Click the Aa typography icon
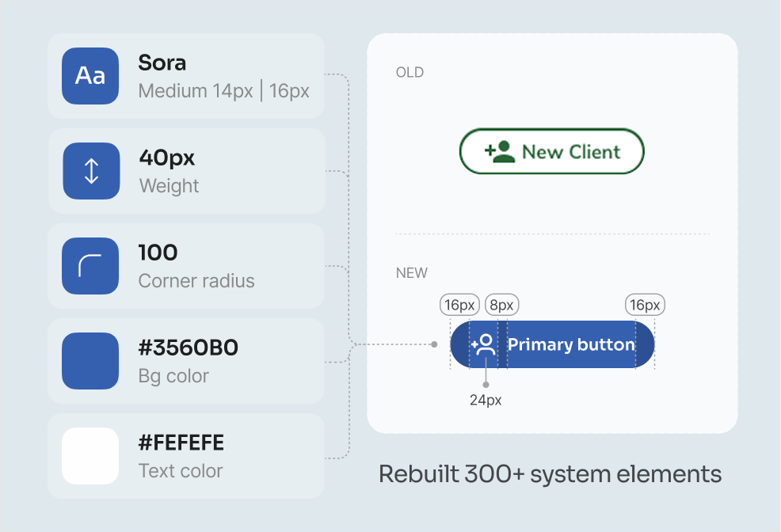This screenshot has height=532, width=781. tap(90, 76)
